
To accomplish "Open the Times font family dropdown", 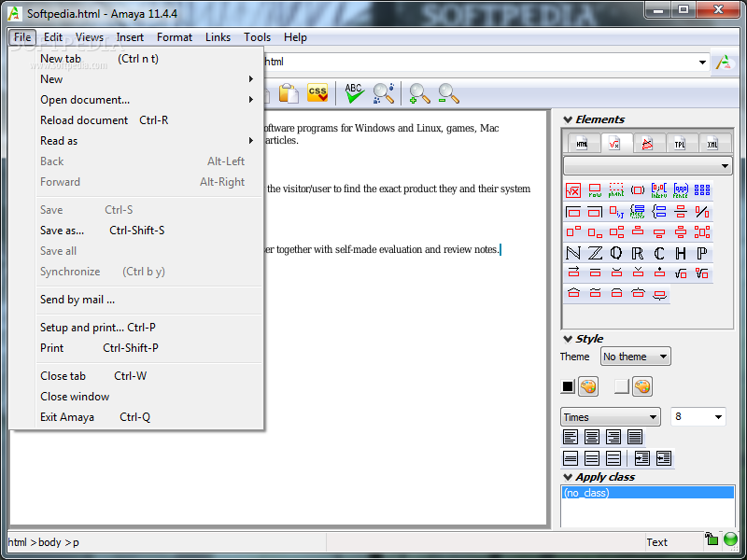I will [611, 417].
